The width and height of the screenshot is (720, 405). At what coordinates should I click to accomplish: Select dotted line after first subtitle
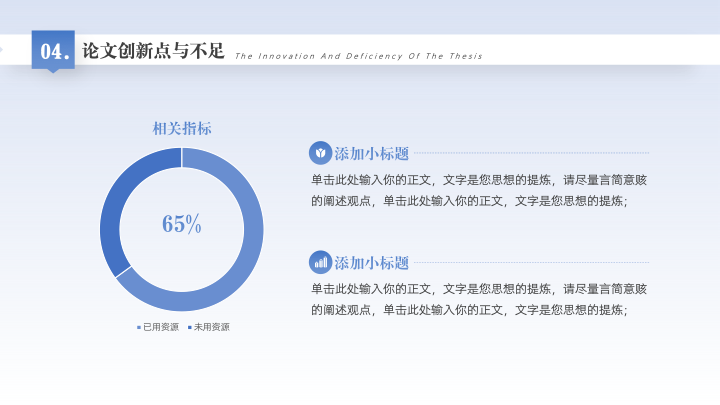(531, 153)
